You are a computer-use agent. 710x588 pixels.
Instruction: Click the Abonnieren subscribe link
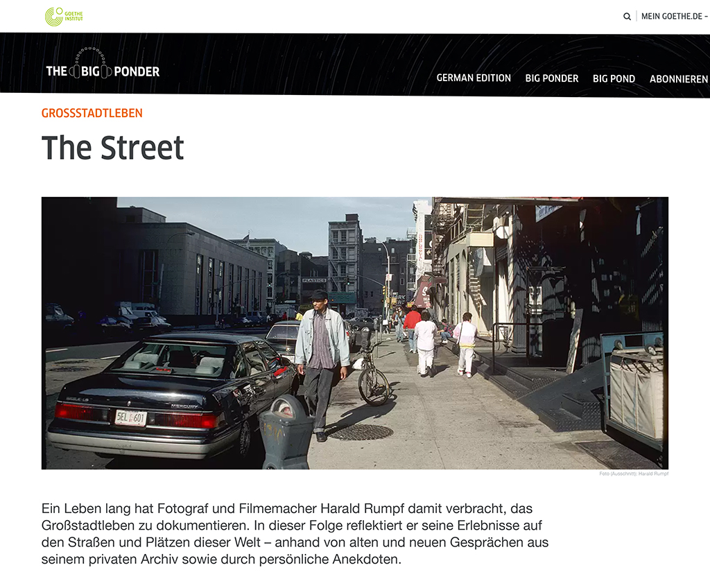point(678,79)
